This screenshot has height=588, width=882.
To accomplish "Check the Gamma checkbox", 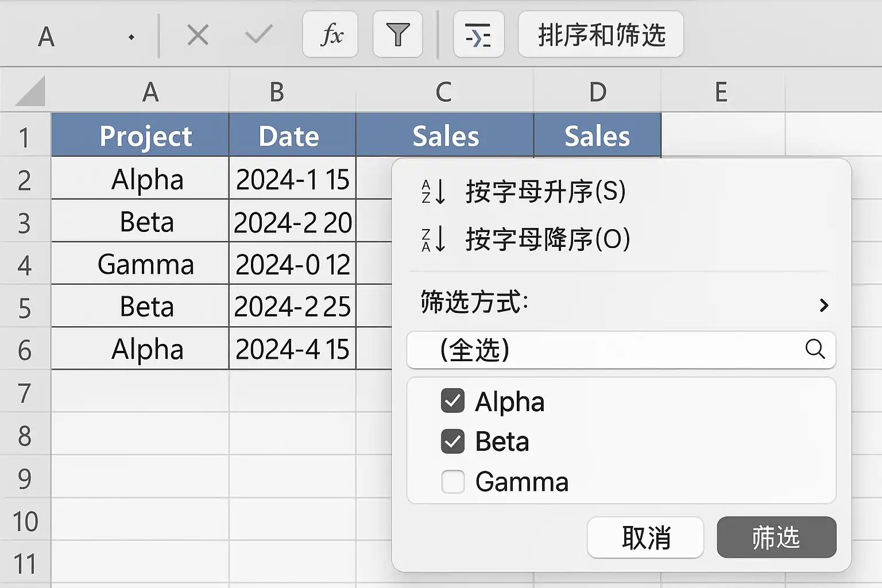I will pos(452,481).
